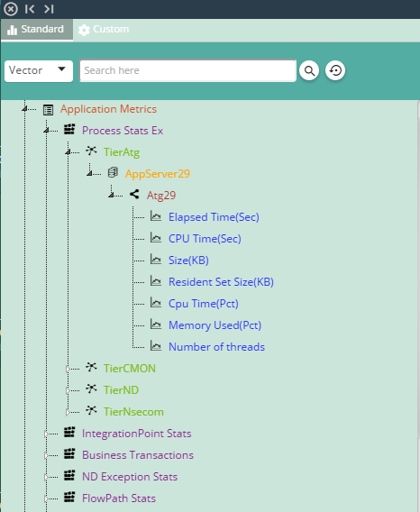Click the Search here input field

click(187, 70)
